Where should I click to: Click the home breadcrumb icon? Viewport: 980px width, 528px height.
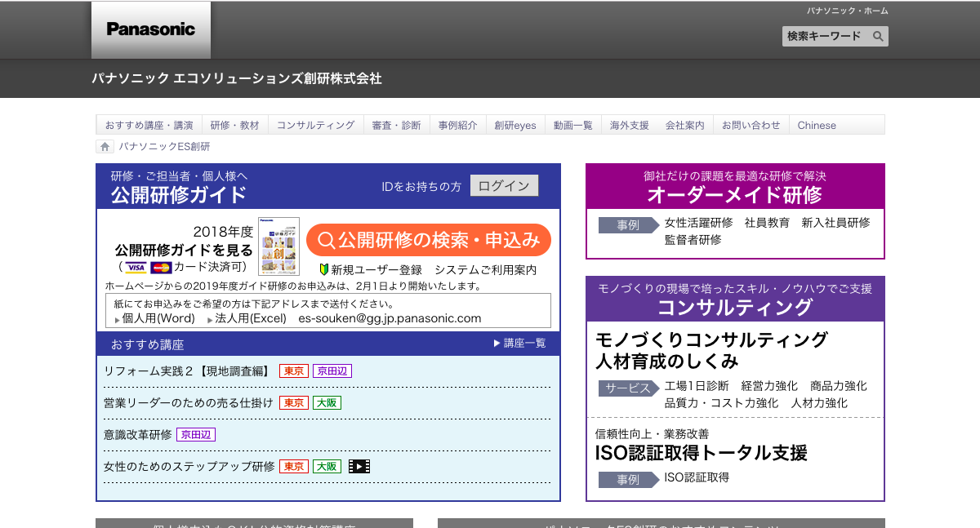[105, 147]
